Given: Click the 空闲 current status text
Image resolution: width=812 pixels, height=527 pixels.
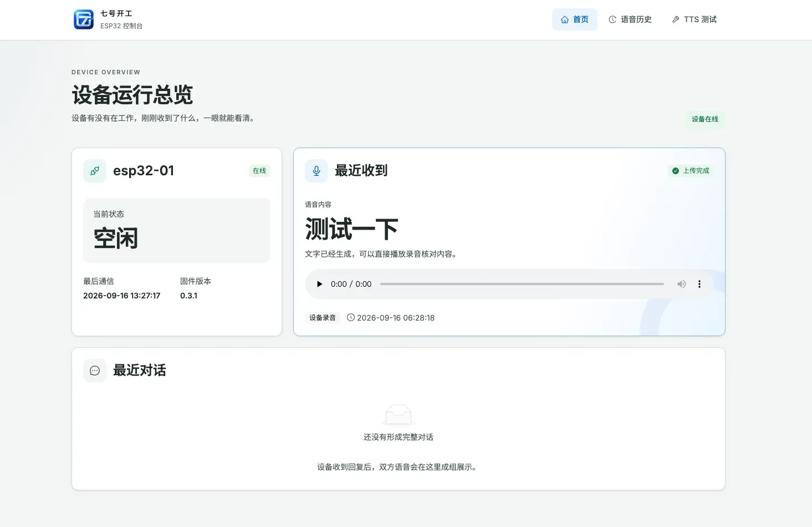Looking at the screenshot, I should [116, 239].
